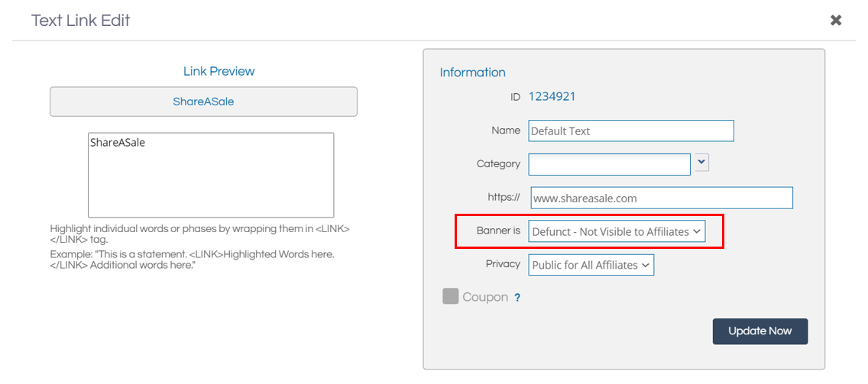Click the 'Banner is' label
Viewport: 868px width, 384px height.
pyautogui.click(x=498, y=231)
